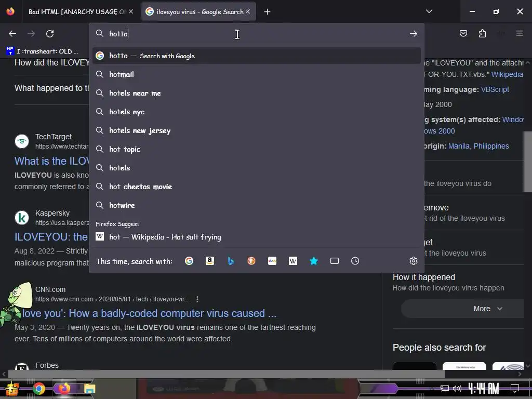The width and height of the screenshot is (532, 399).
Task: Open the Save to Pocket icon
Action: coord(463,33)
